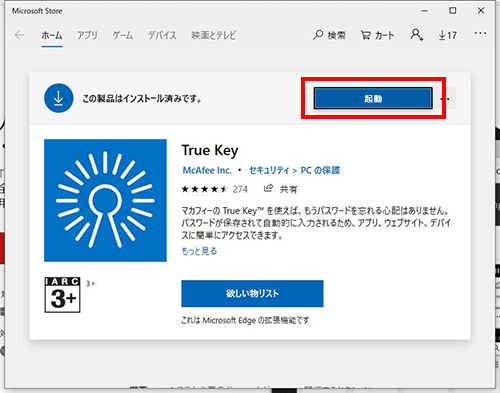
Task: Open the カート shopping cart
Action: 377,35
